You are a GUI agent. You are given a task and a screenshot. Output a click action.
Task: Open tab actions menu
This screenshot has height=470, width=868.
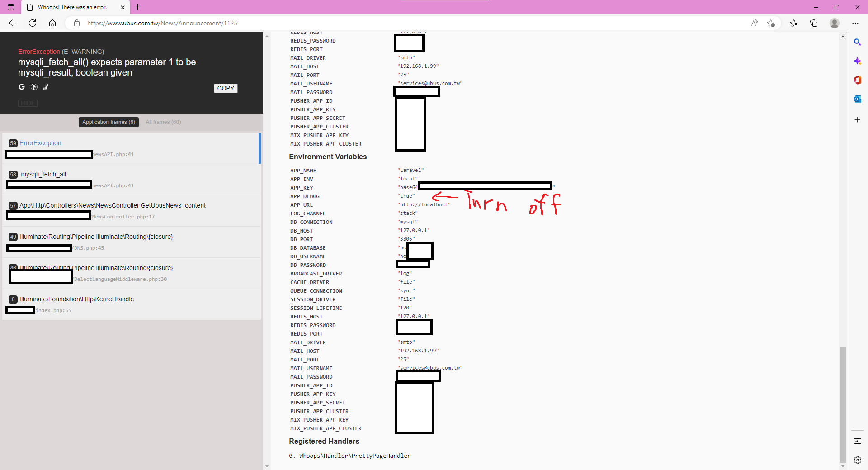11,7
